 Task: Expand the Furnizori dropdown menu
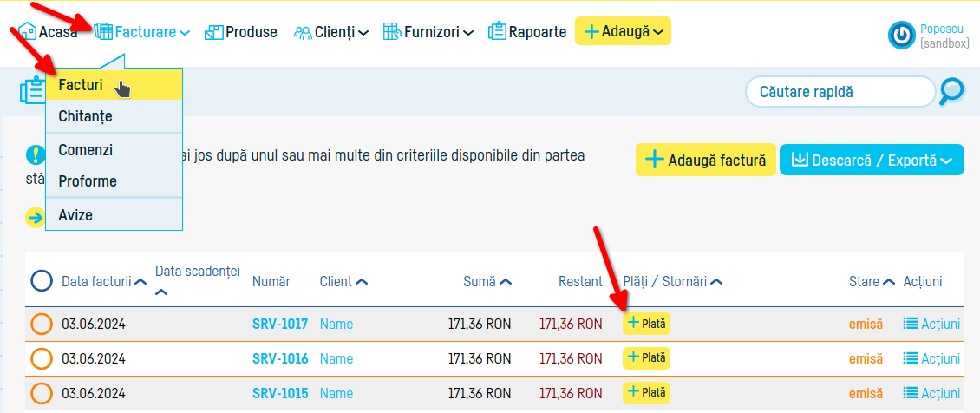point(428,31)
